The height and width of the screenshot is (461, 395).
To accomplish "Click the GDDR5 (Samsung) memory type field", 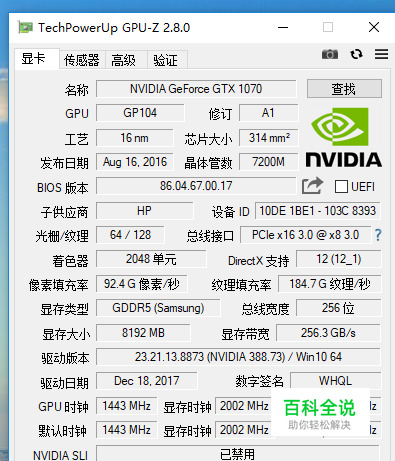I will 158,308.
